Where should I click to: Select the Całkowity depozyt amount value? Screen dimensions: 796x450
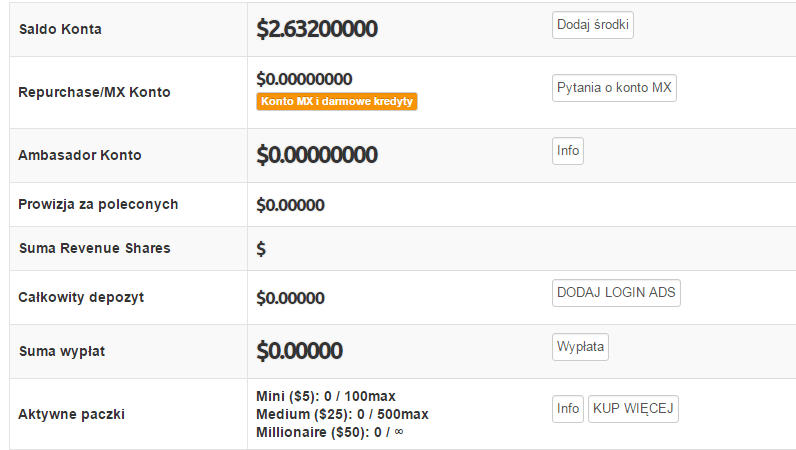[290, 298]
